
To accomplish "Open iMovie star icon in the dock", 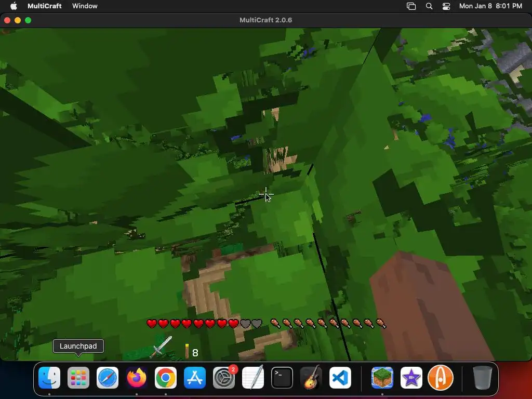I will 411,378.
